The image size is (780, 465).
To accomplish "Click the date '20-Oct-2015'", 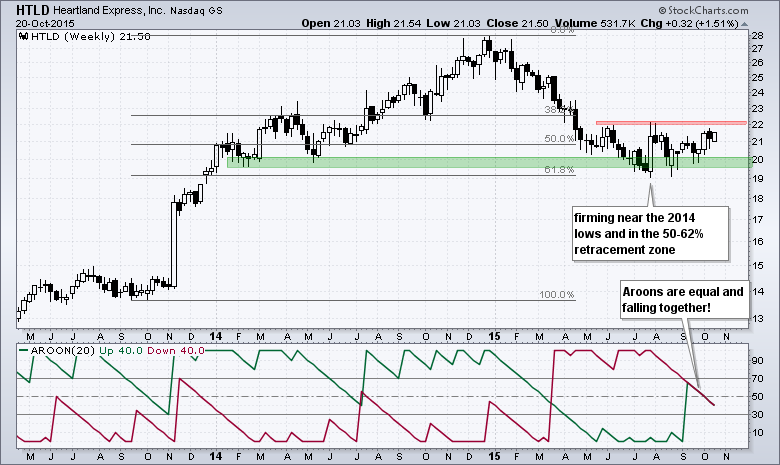I will click(x=45, y=23).
